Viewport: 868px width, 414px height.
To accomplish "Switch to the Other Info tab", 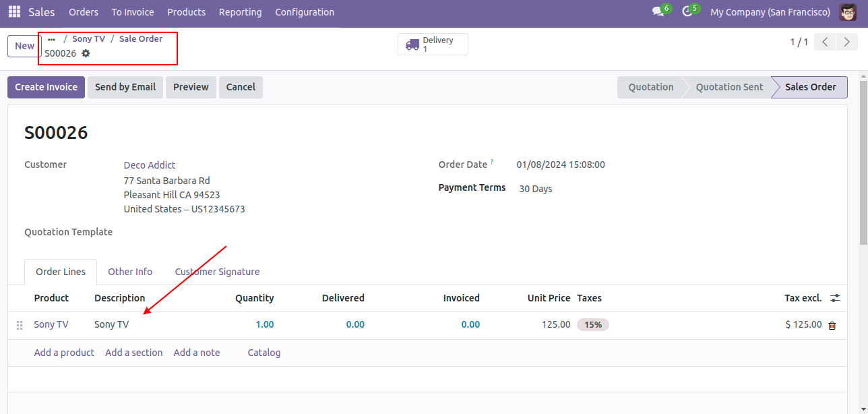I will click(130, 272).
